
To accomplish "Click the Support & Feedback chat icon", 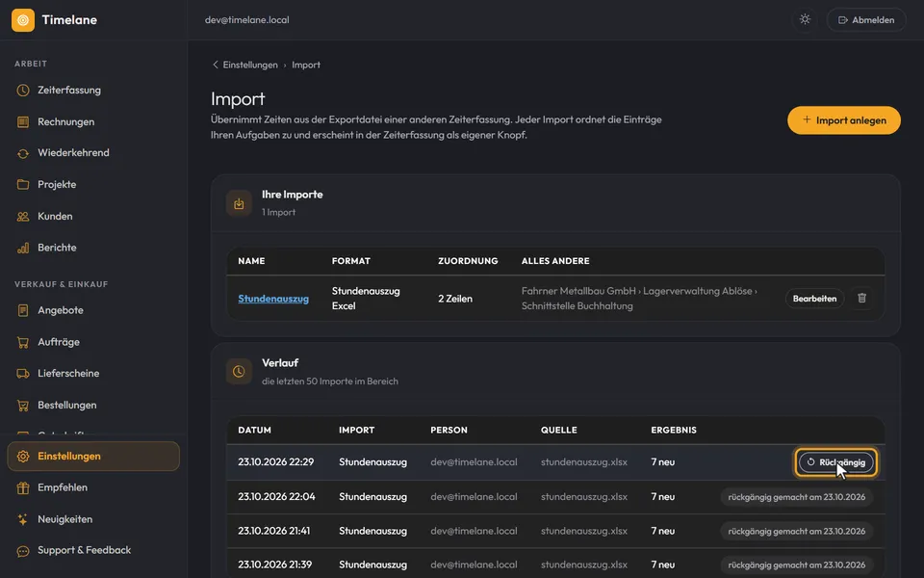I will click(x=23, y=551).
